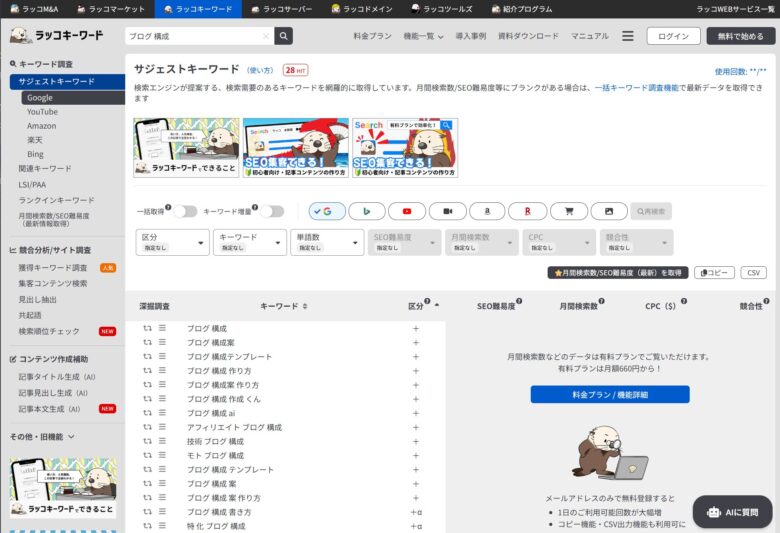Open the 区分 filter dropdown
780x533 pixels.
172,242
